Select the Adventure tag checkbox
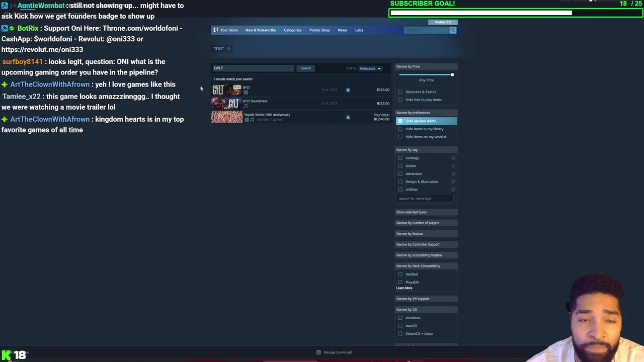Viewport: 644px width, 362px height. pos(400,174)
